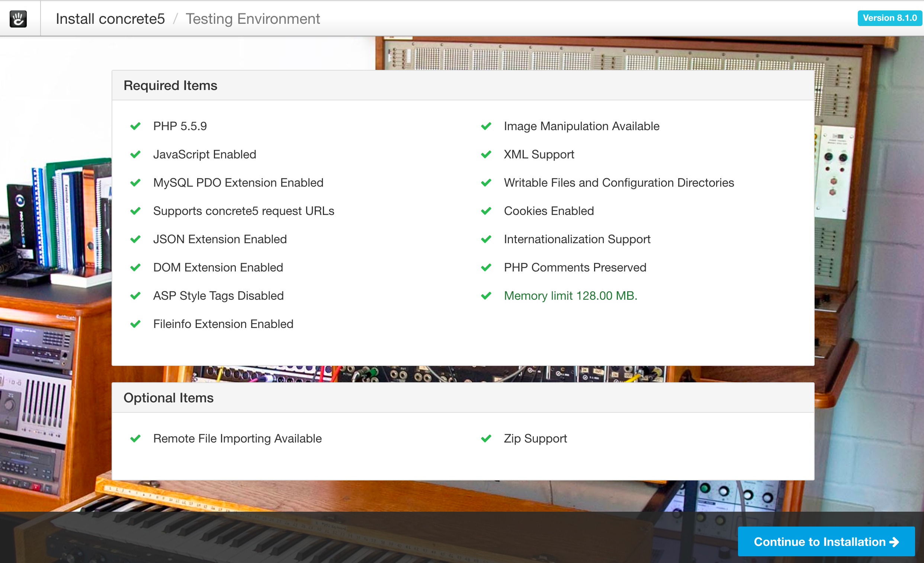The width and height of the screenshot is (924, 563).
Task: Click the Internationalization Support list entry
Action: (577, 239)
